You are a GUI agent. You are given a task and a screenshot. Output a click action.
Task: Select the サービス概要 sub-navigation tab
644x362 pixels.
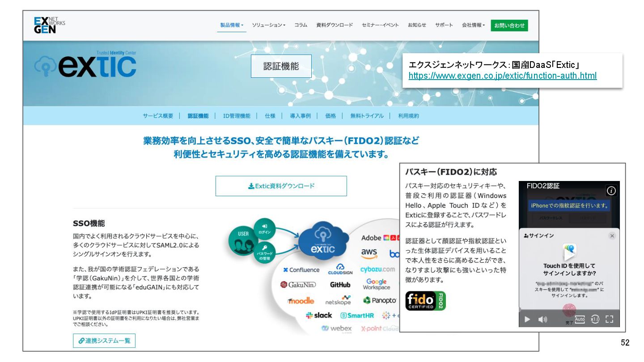[x=158, y=116]
